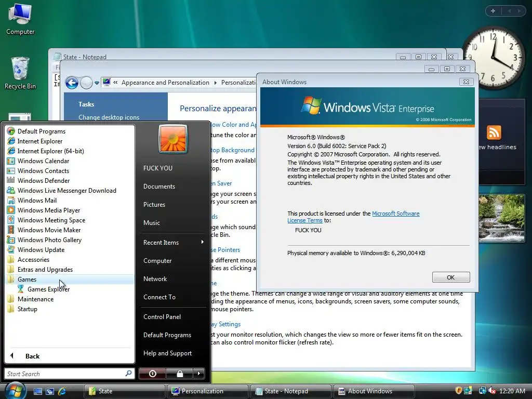Open the Recent Items submenu
Viewport: 532px width, 399px height.
click(173, 242)
